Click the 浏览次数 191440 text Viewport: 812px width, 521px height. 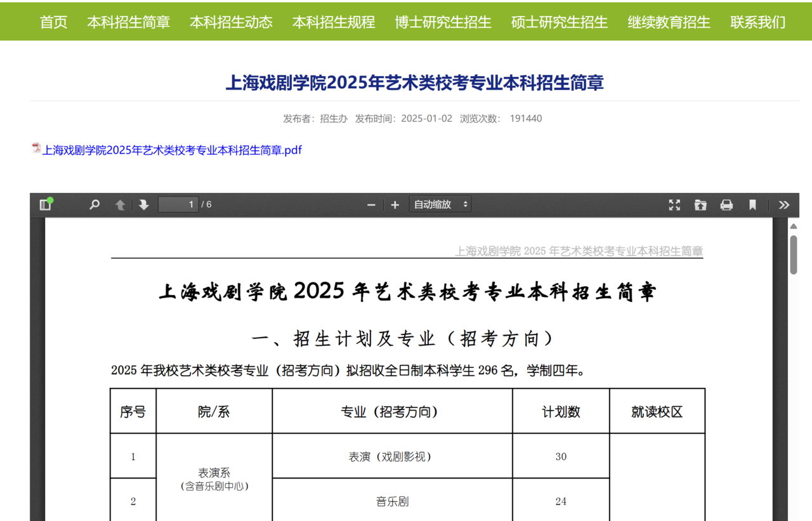coord(501,118)
